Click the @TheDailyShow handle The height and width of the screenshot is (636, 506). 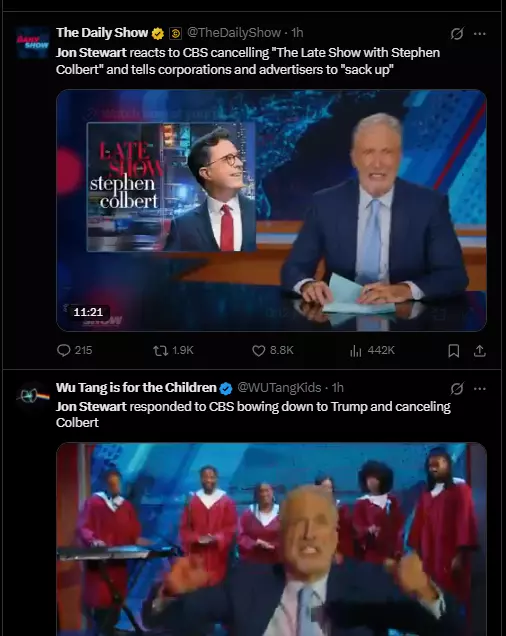234,32
